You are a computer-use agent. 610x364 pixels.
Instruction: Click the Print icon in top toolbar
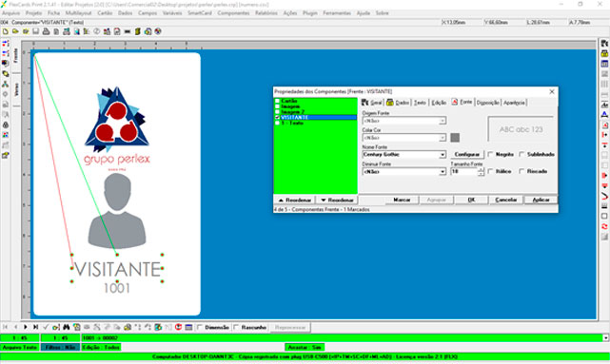pos(46,31)
